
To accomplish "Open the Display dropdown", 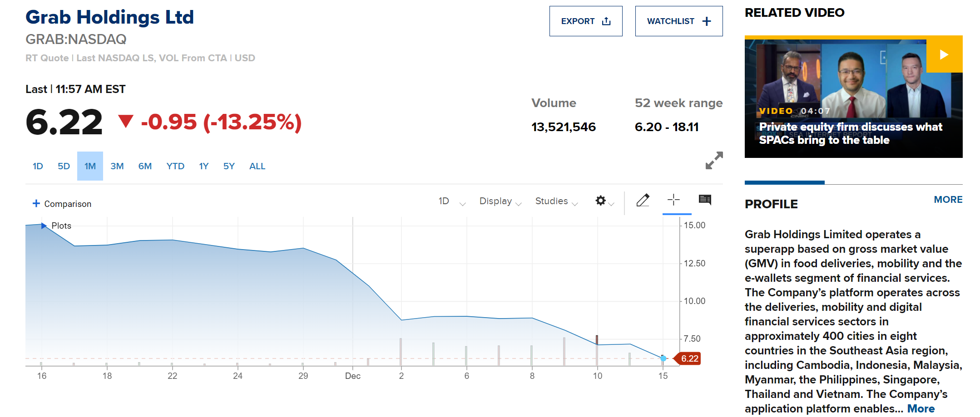I will pos(500,201).
